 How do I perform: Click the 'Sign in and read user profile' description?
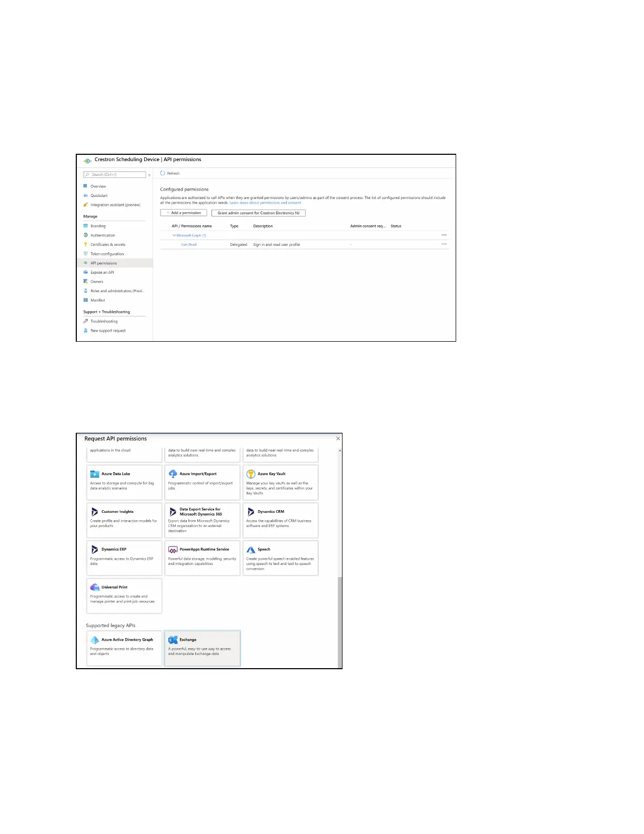276,244
